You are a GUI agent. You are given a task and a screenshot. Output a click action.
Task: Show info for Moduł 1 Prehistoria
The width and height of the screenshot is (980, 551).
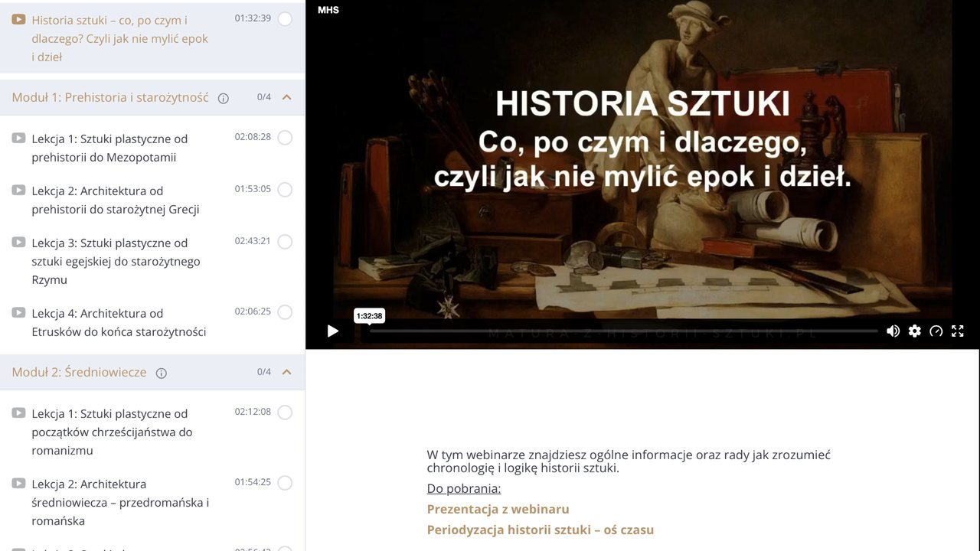click(224, 98)
